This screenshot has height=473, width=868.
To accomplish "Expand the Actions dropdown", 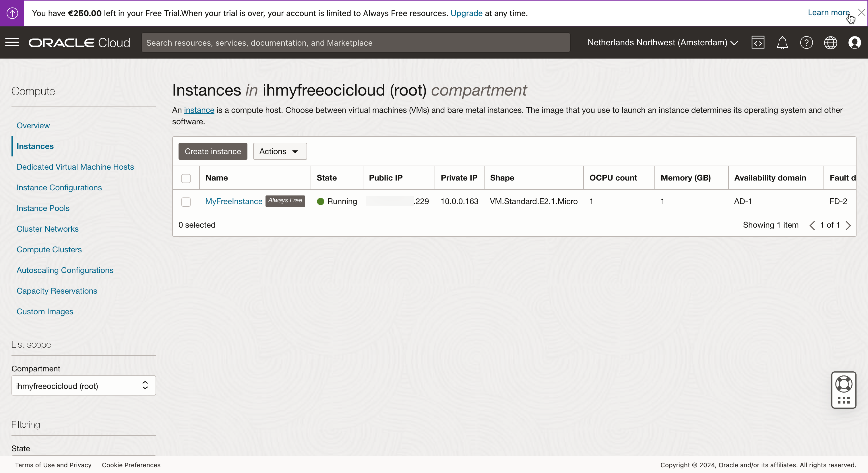I will coord(280,151).
